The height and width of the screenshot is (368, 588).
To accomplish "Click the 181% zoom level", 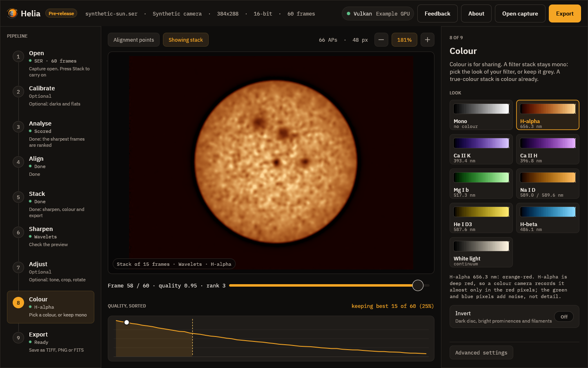I will (x=404, y=40).
